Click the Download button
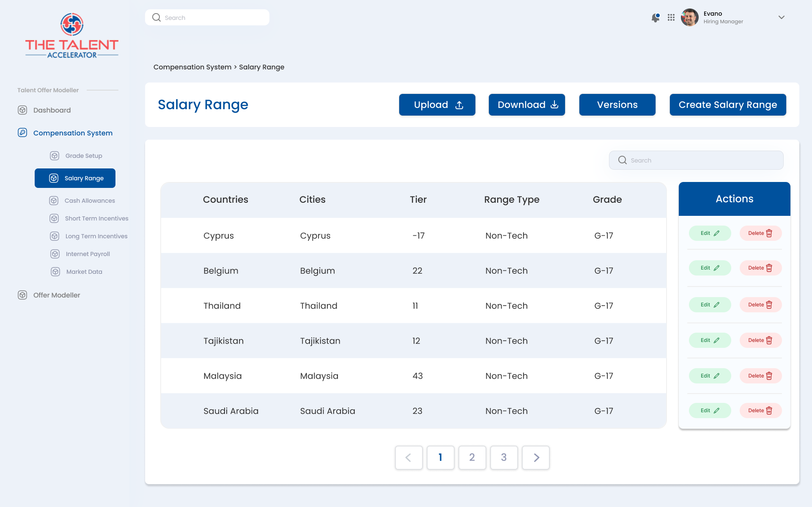Image resolution: width=812 pixels, height=507 pixels. click(x=527, y=105)
